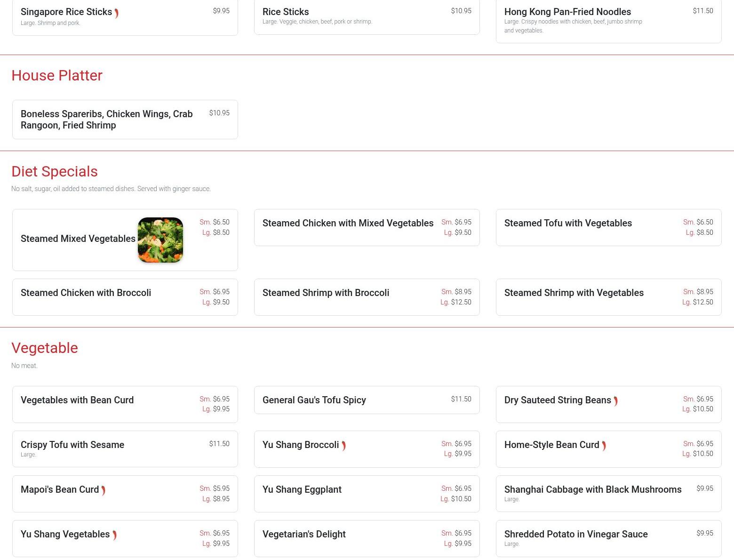This screenshot has height=560, width=734.
Task: Open the Steamed Mixed Vegetables photo thumbnail
Action: [x=160, y=240]
